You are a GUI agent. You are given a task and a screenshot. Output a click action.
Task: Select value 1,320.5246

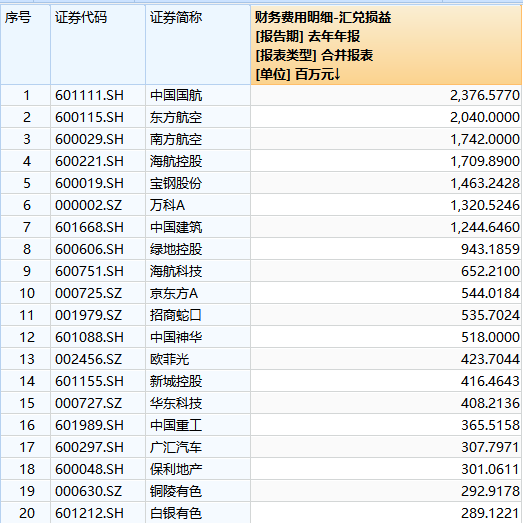coord(485,205)
